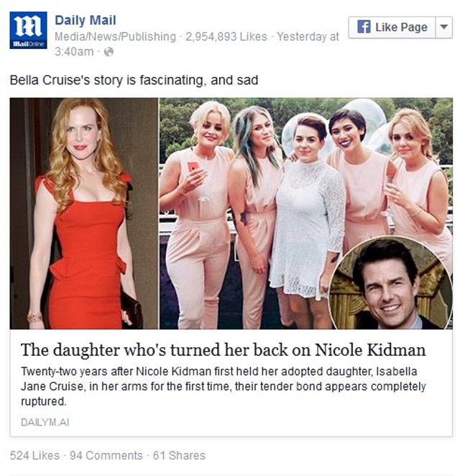The image size is (460, 476).
Task: Open the Daily Mail page name link
Action: pos(86,20)
